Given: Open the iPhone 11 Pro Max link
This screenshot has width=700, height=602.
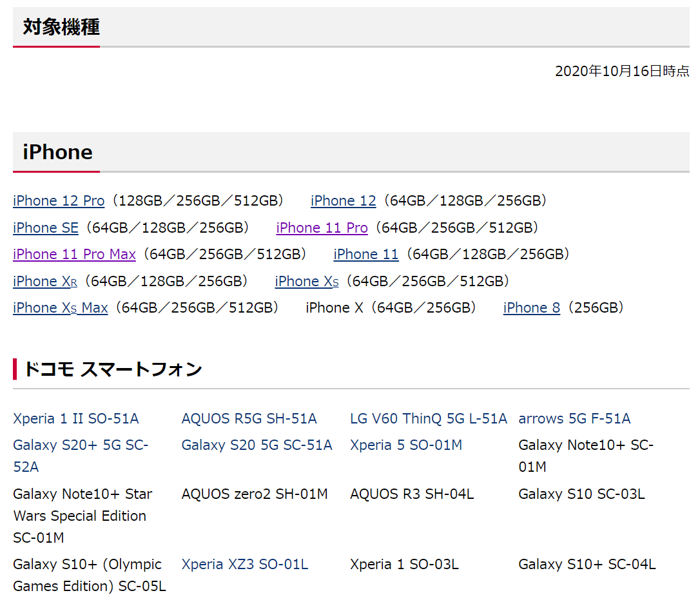Looking at the screenshot, I should (x=75, y=255).
